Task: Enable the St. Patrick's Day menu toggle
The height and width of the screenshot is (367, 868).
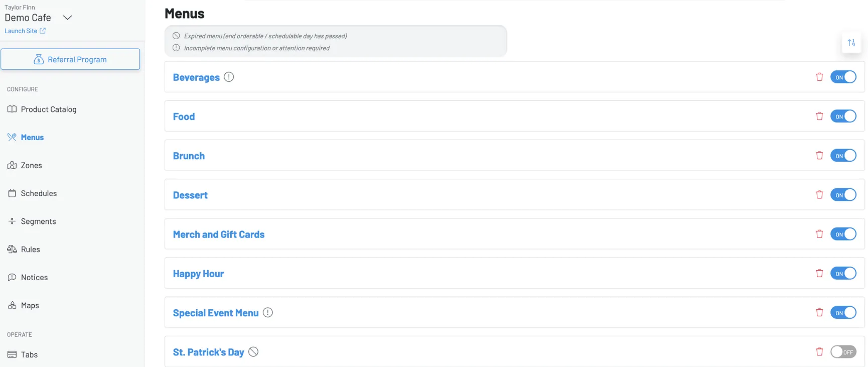Action: [x=843, y=352]
